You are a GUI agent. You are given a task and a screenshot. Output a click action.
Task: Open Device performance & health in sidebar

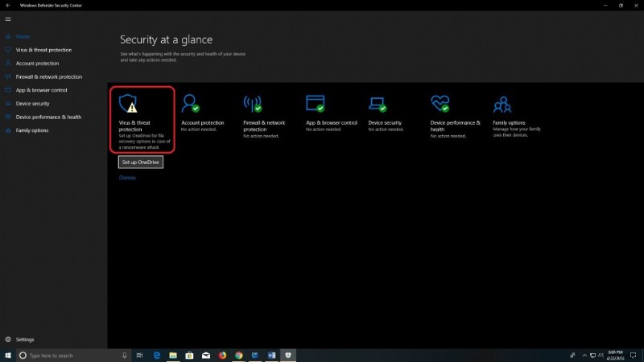[x=48, y=117]
